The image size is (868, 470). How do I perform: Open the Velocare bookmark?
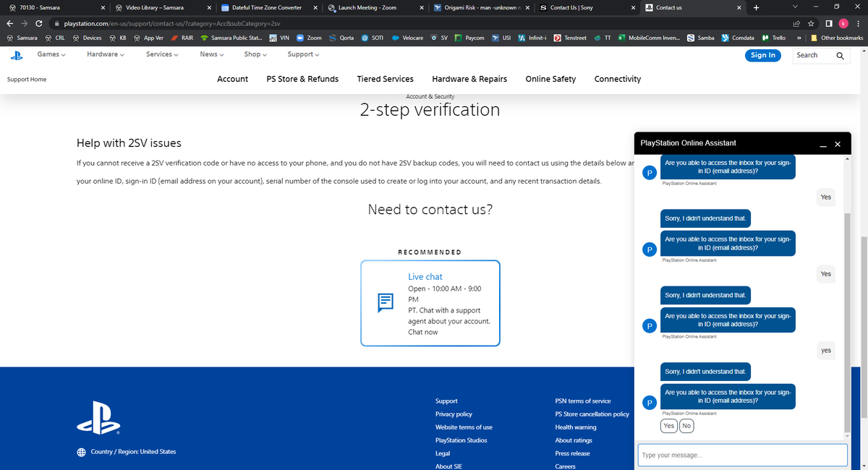(x=407, y=38)
